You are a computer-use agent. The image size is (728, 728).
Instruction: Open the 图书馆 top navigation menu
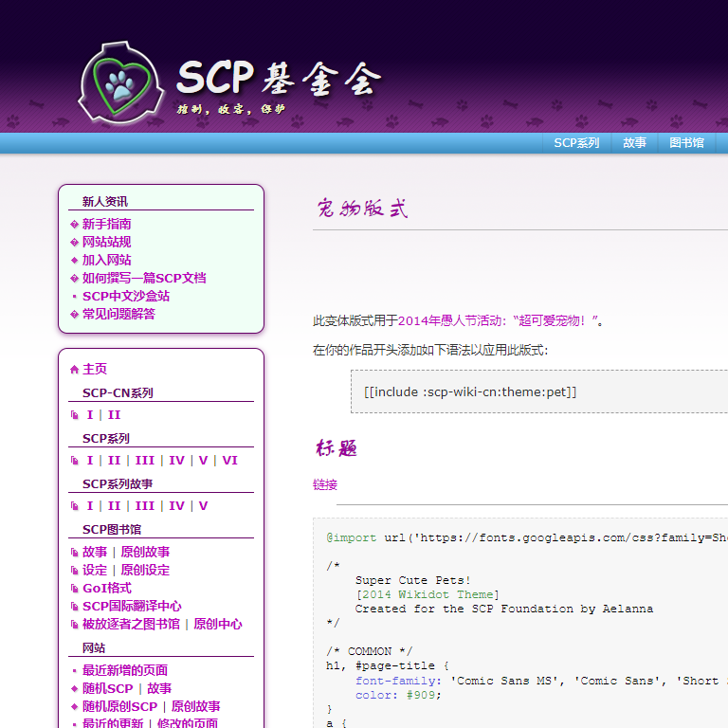click(x=686, y=143)
